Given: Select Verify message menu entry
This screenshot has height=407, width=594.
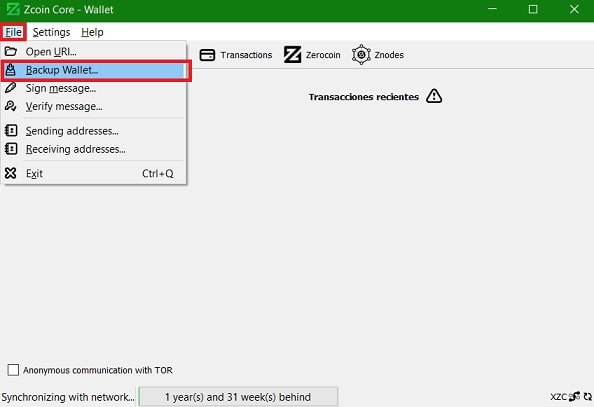Looking at the screenshot, I should point(94,106).
